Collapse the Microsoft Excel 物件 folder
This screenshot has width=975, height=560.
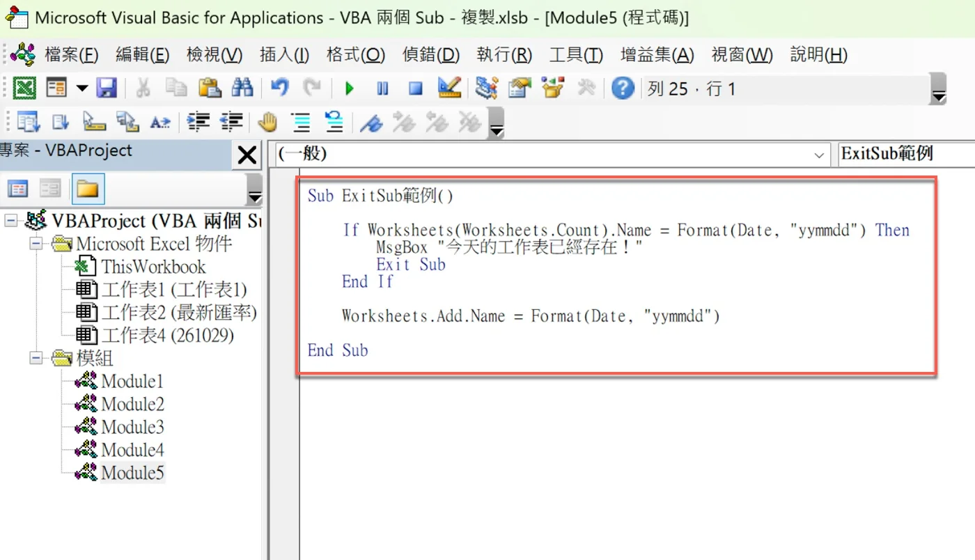(x=36, y=244)
